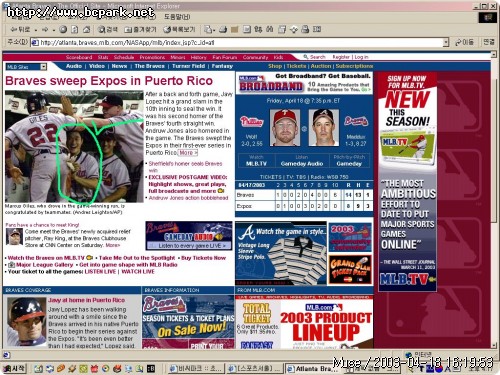The height and width of the screenshot is (375, 500).
Task: Click the Gameday Audio link in matchup box
Action: point(302,164)
